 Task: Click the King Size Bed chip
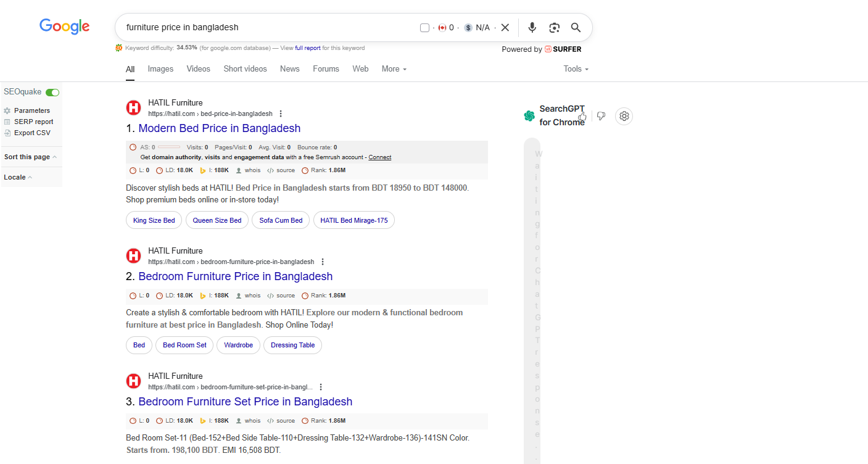click(154, 220)
